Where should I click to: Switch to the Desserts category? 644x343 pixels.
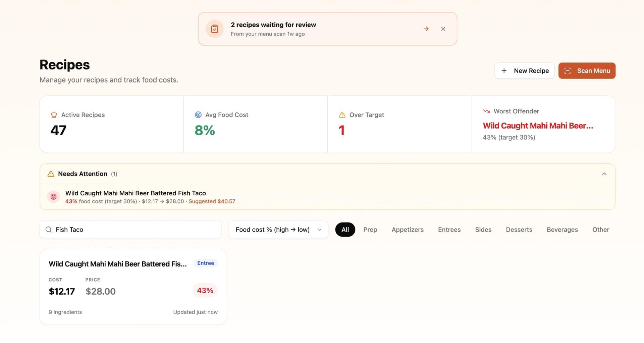(x=519, y=230)
